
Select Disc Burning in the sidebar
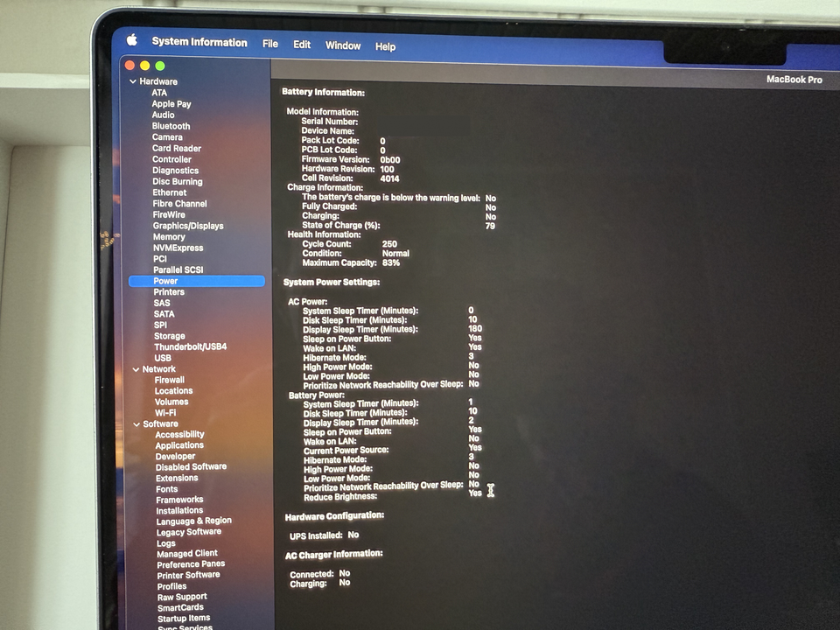pyautogui.click(x=178, y=182)
